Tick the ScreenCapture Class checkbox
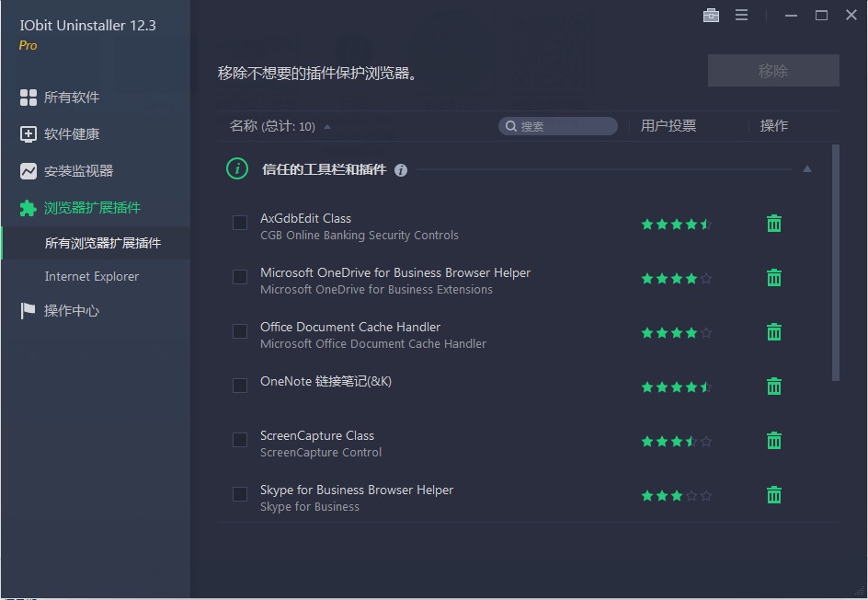The width and height of the screenshot is (868, 600). pyautogui.click(x=240, y=440)
